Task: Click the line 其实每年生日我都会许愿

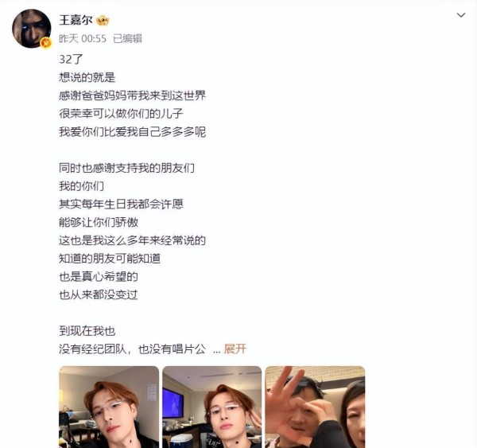Action: [121, 204]
